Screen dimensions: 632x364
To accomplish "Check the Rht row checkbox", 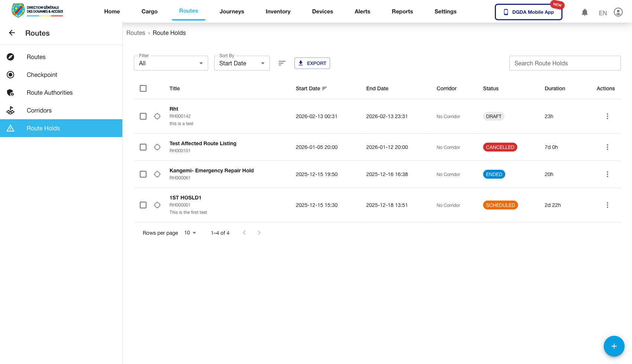I will click(x=143, y=116).
